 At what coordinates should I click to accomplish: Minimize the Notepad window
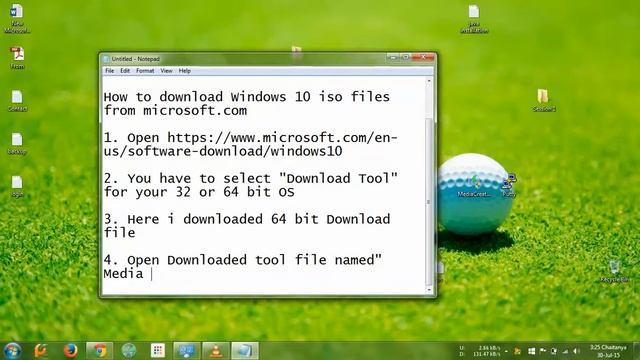pos(393,58)
